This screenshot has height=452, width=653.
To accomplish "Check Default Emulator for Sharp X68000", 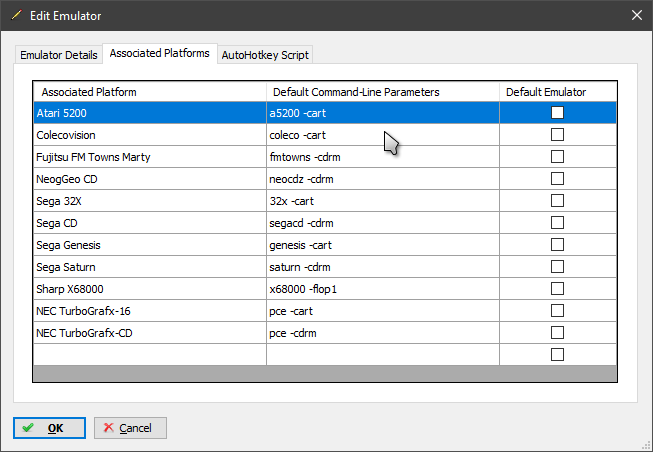I will pyautogui.click(x=557, y=289).
